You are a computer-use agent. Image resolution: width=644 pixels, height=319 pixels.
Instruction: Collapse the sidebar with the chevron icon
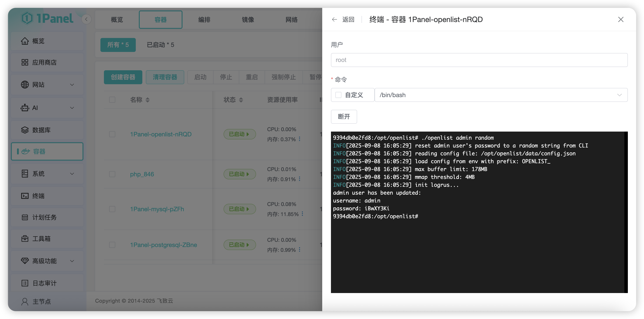coord(86,19)
